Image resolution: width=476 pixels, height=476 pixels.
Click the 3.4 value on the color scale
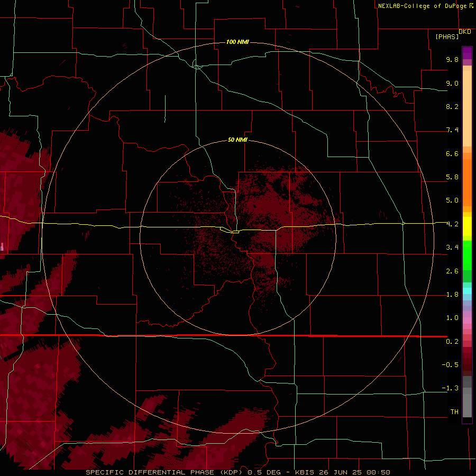(x=452, y=248)
